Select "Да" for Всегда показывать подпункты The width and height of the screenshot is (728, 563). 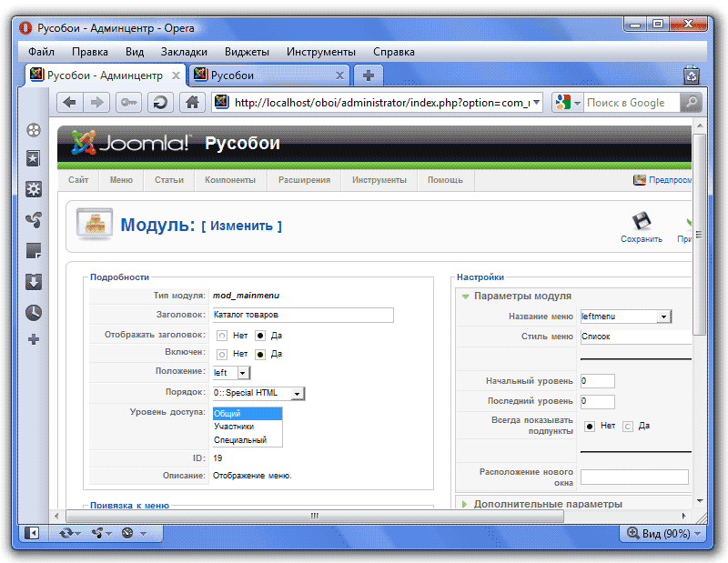point(627,426)
